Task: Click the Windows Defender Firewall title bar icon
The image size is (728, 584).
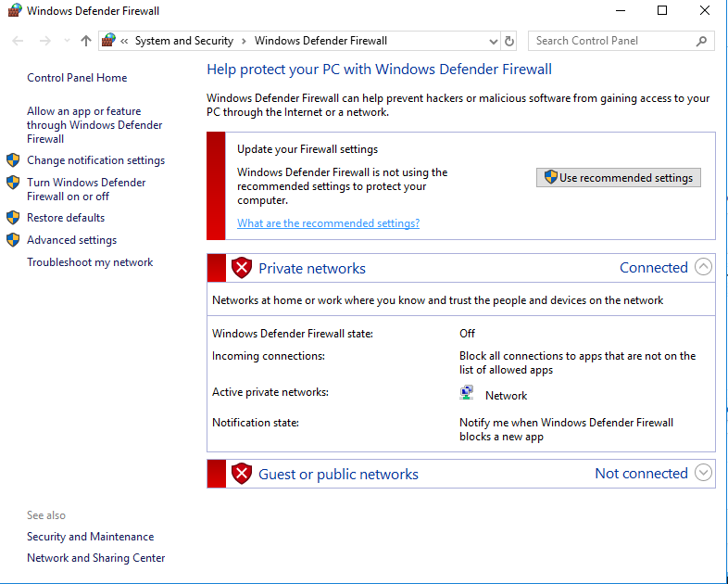Action: click(x=15, y=11)
